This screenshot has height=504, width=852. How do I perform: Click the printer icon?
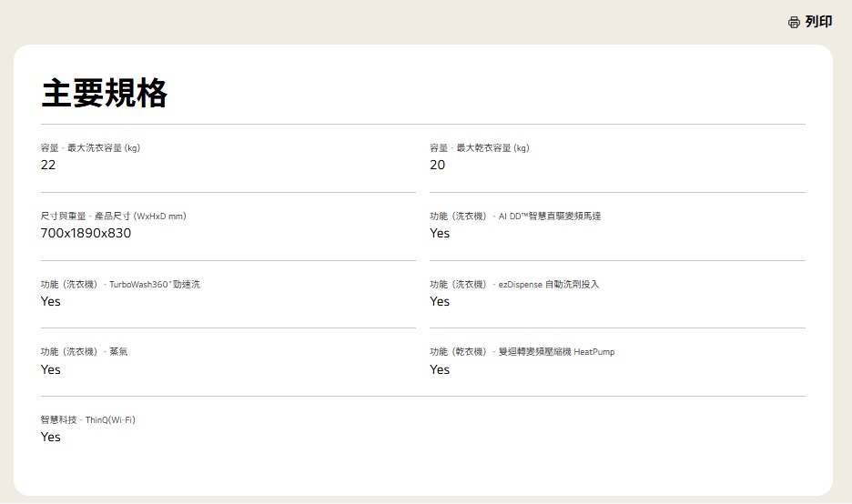pos(794,22)
